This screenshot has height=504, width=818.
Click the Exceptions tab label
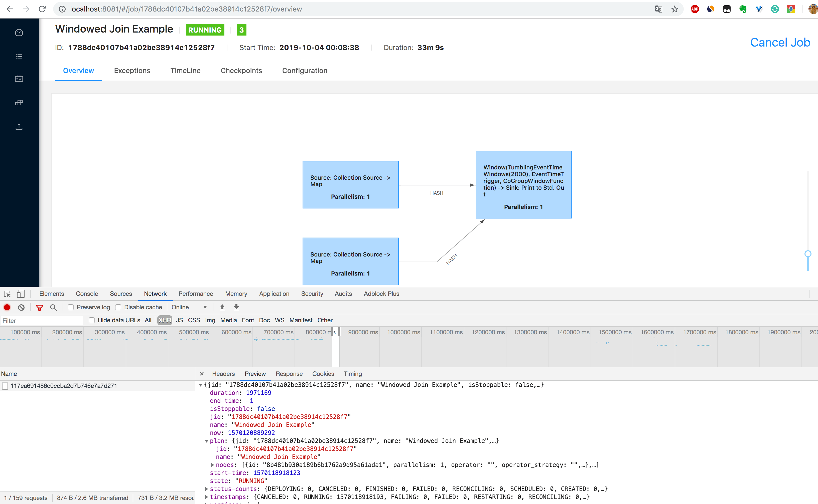click(x=131, y=70)
